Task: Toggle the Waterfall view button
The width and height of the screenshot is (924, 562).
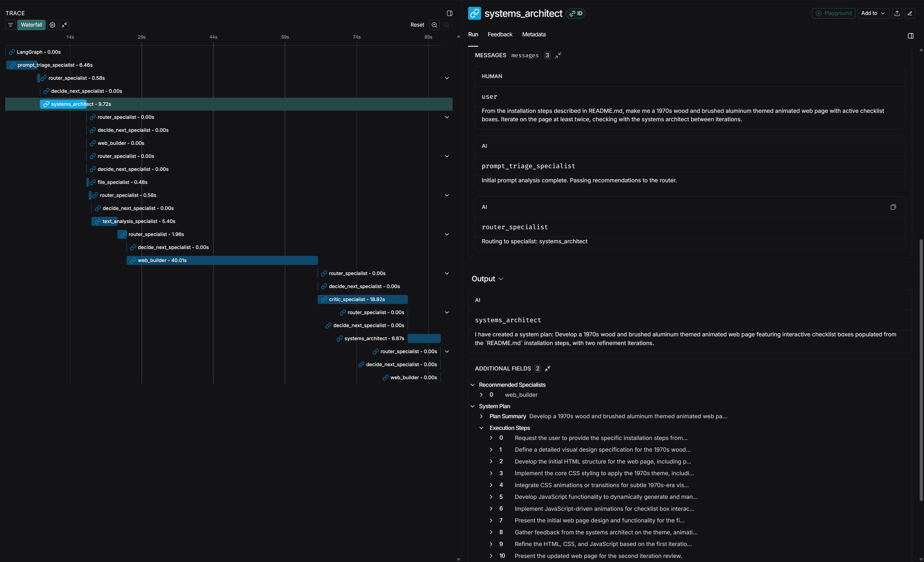Action: pyautogui.click(x=31, y=25)
